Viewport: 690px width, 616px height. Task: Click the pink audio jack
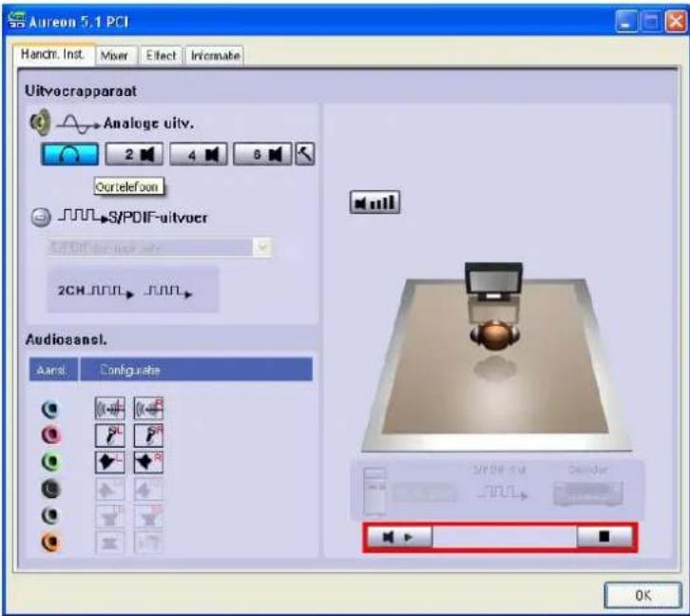tap(50, 435)
